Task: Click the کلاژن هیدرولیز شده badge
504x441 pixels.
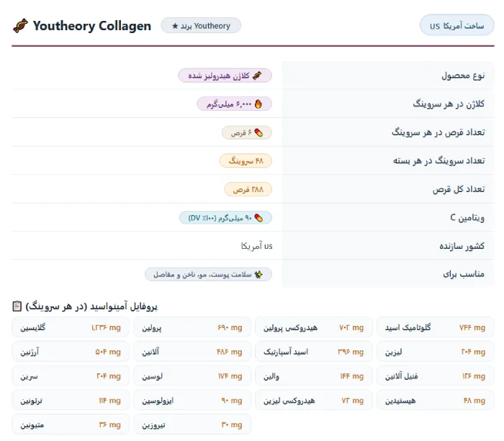Action: coord(225,76)
